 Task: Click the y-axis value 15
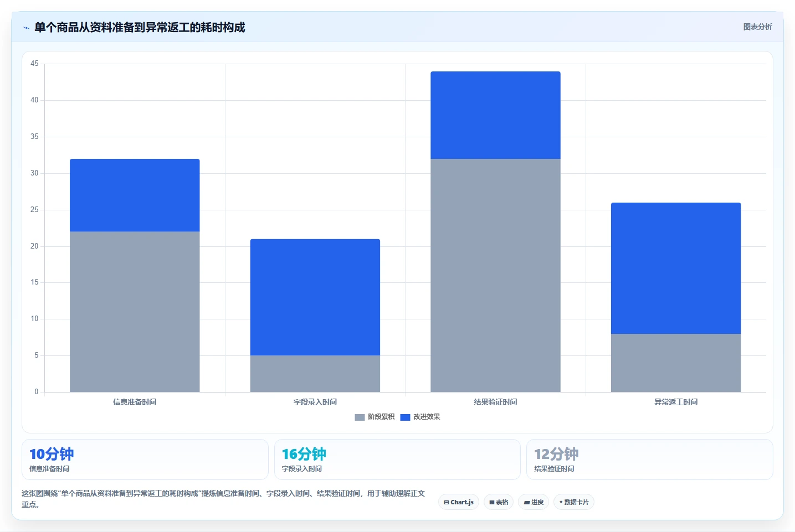tap(34, 282)
